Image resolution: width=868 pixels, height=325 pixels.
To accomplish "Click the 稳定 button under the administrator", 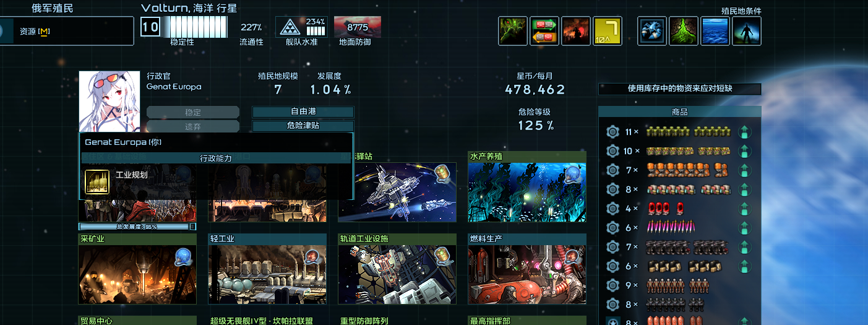I will [x=193, y=112].
